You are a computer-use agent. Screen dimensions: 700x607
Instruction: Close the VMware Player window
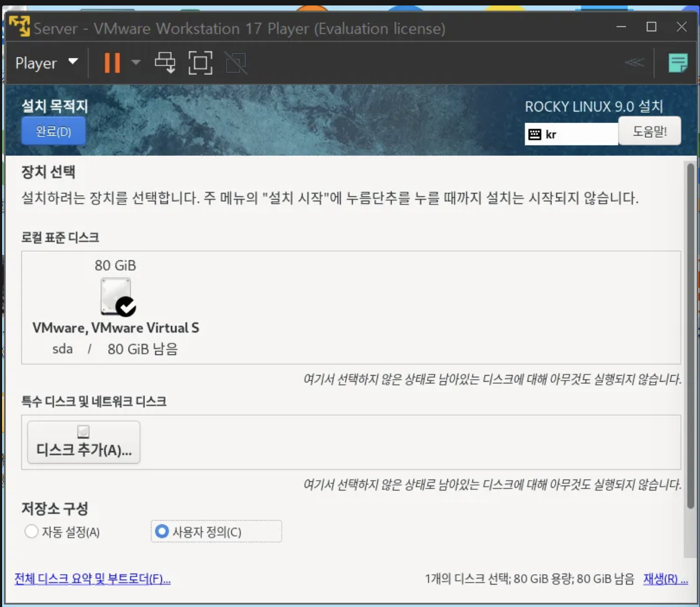[x=681, y=26]
